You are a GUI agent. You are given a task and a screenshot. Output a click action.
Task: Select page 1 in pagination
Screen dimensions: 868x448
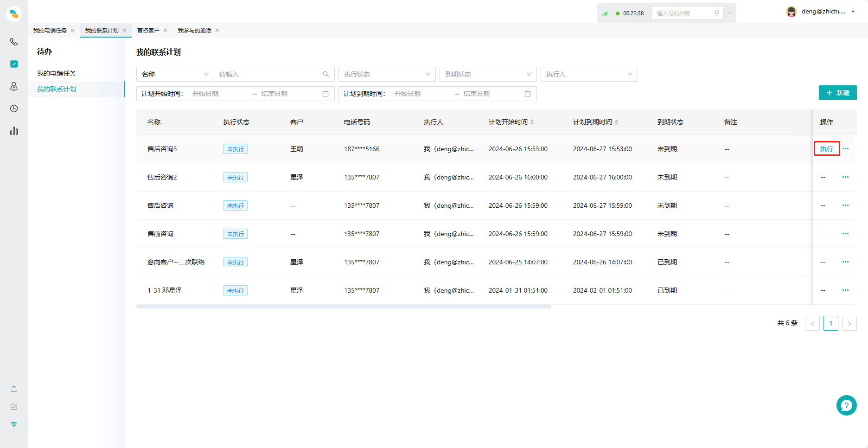pos(831,323)
